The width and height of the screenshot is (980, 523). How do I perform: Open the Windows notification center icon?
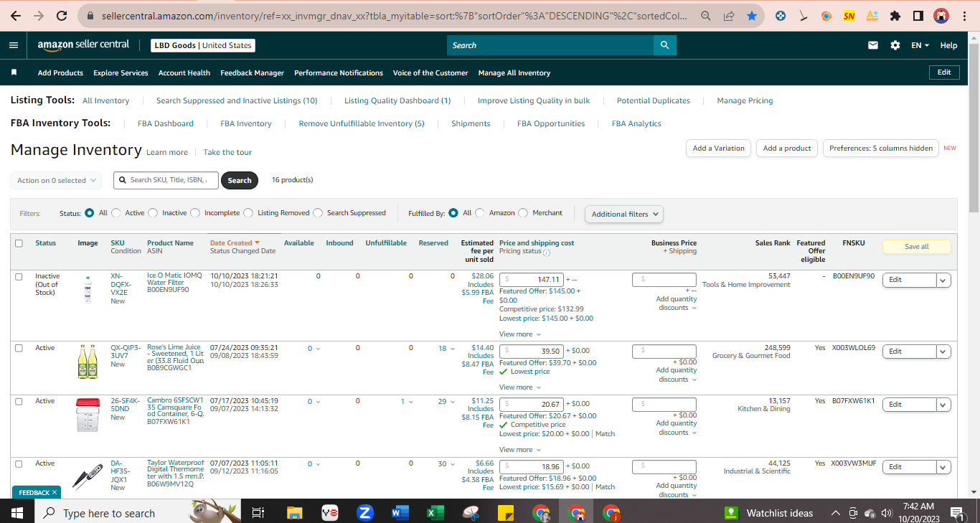[956, 512]
